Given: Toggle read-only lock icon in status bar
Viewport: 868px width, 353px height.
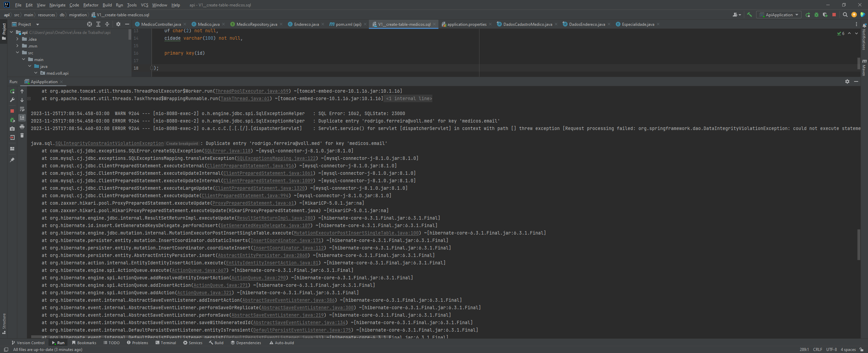Looking at the screenshot, I should coord(862,350).
